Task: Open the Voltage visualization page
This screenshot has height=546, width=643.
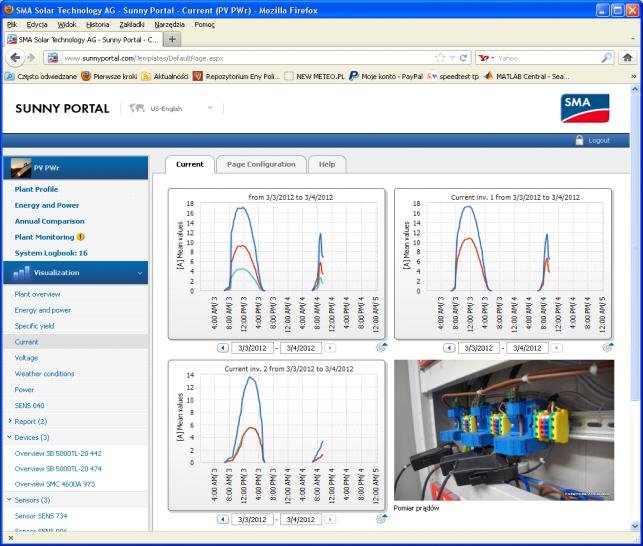Action: point(26,358)
